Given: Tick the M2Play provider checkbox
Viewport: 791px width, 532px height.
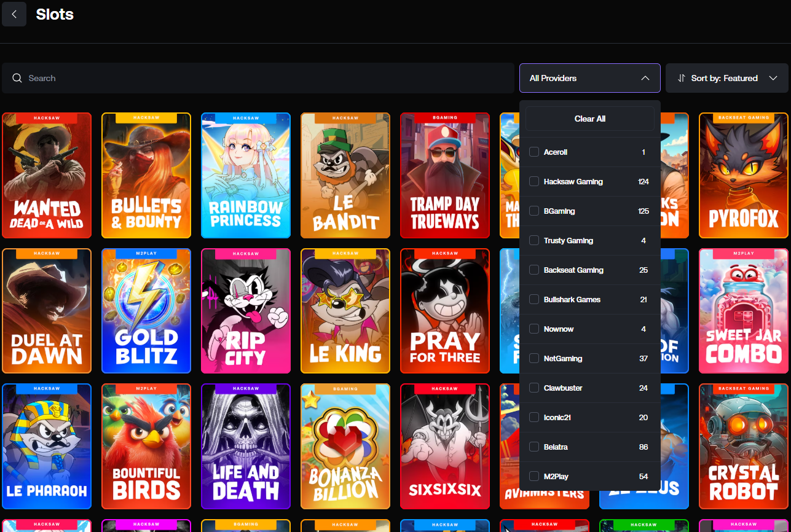Looking at the screenshot, I should coord(534,476).
